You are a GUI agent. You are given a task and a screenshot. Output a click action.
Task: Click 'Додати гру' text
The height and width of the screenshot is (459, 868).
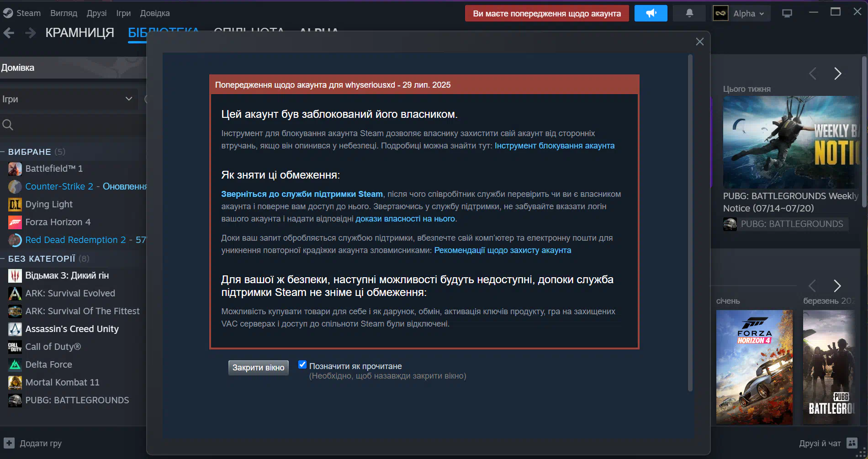coord(41,443)
